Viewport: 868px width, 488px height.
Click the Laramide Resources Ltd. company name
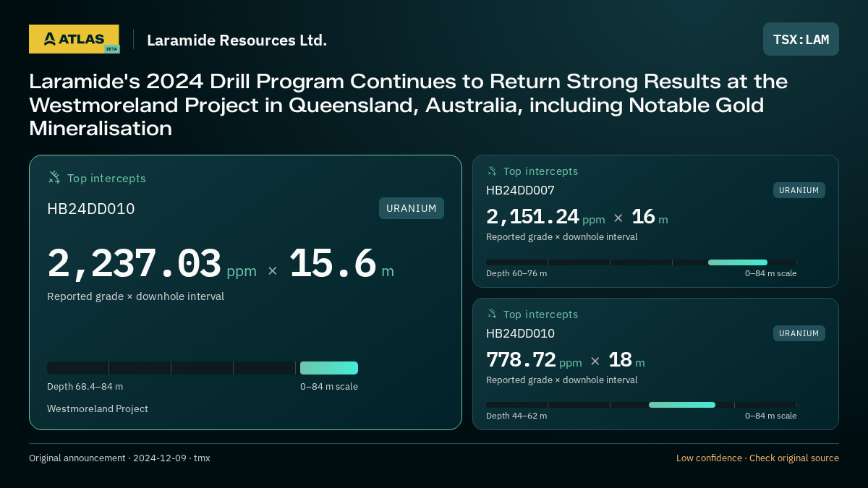pos(237,40)
